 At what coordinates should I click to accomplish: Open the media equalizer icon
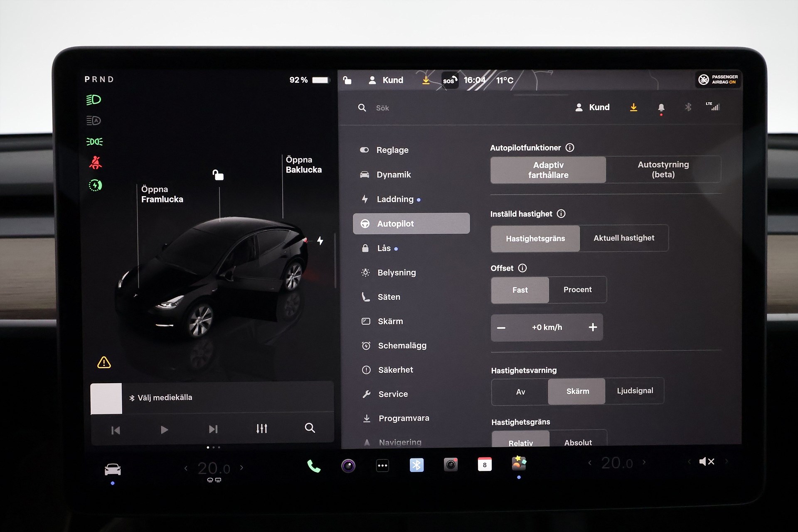point(261,429)
